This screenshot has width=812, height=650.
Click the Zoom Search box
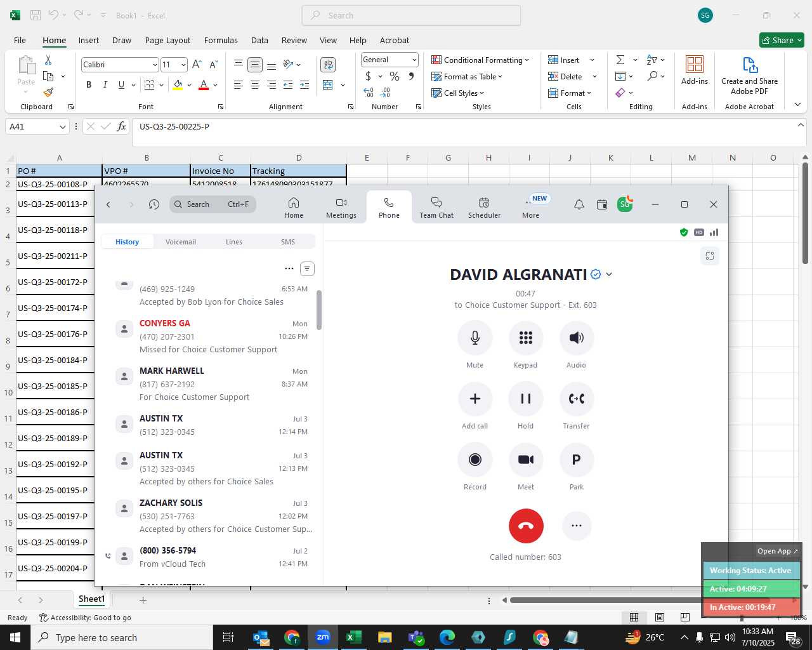[x=213, y=204]
